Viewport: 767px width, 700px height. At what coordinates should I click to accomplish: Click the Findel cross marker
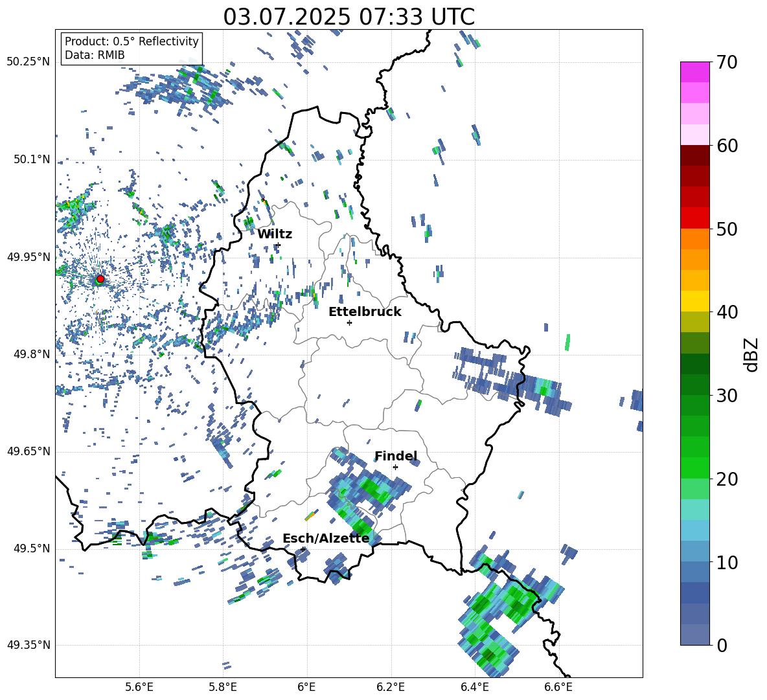[395, 468]
